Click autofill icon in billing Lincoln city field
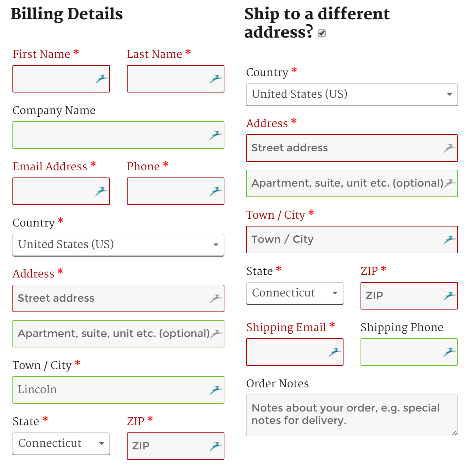This screenshot has width=476, height=470. tap(216, 390)
